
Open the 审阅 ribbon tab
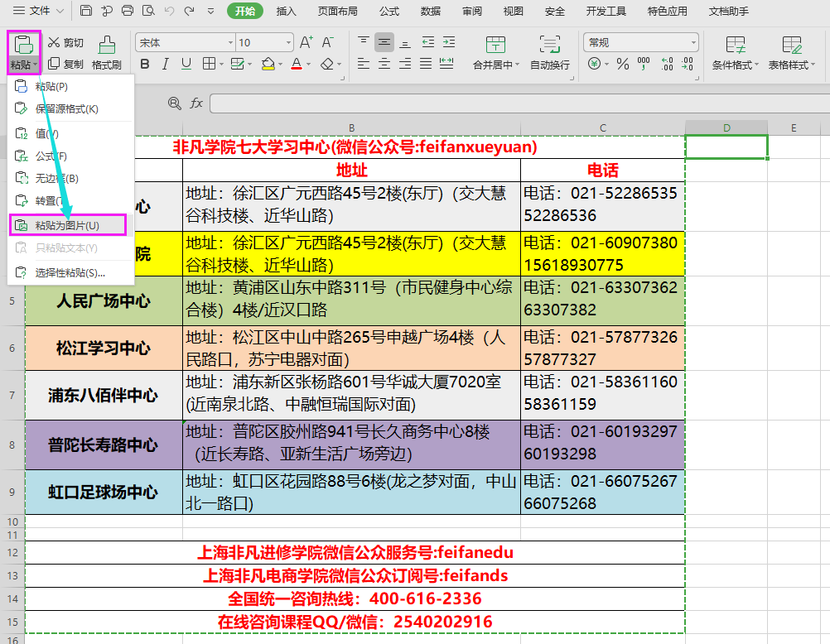tap(472, 11)
